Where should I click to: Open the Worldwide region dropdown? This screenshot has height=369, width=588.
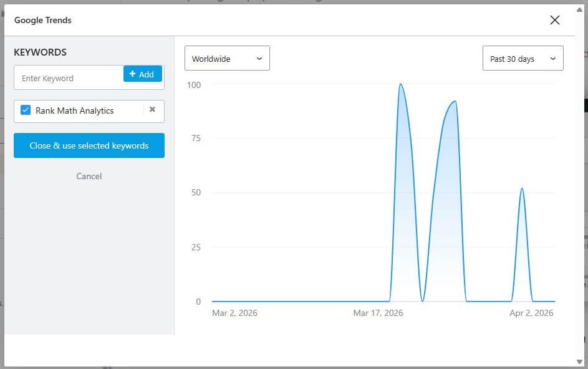click(227, 59)
